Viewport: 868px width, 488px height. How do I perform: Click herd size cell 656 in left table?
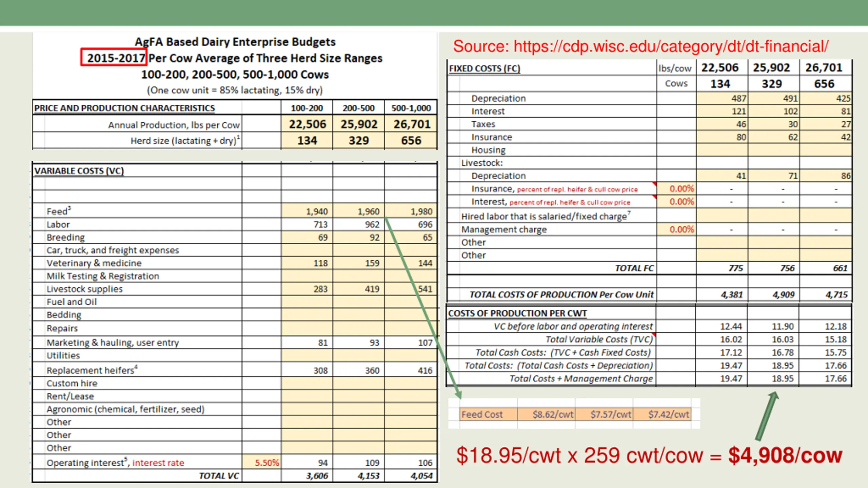point(411,140)
